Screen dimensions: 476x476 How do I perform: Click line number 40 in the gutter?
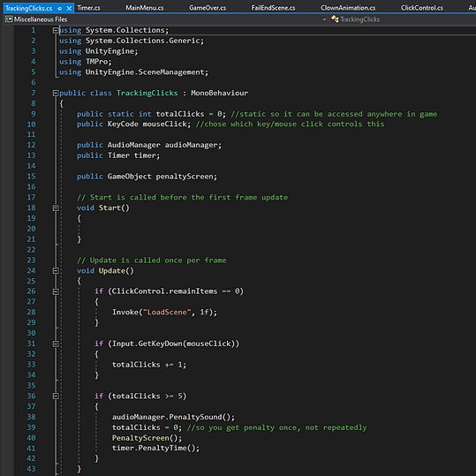[x=31, y=438]
